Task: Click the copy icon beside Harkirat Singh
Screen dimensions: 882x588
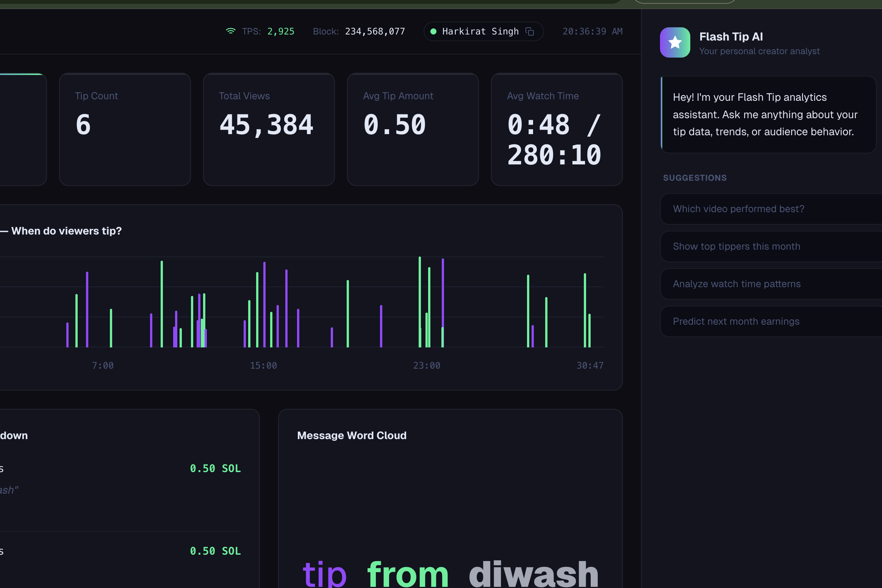Action: click(530, 31)
